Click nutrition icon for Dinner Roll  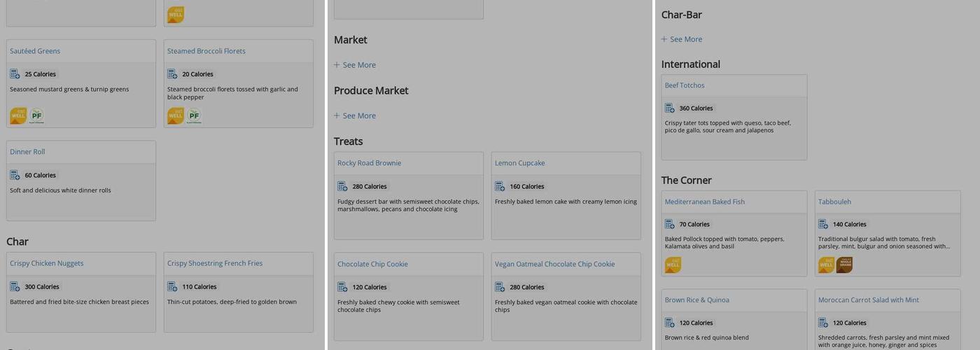[15, 175]
